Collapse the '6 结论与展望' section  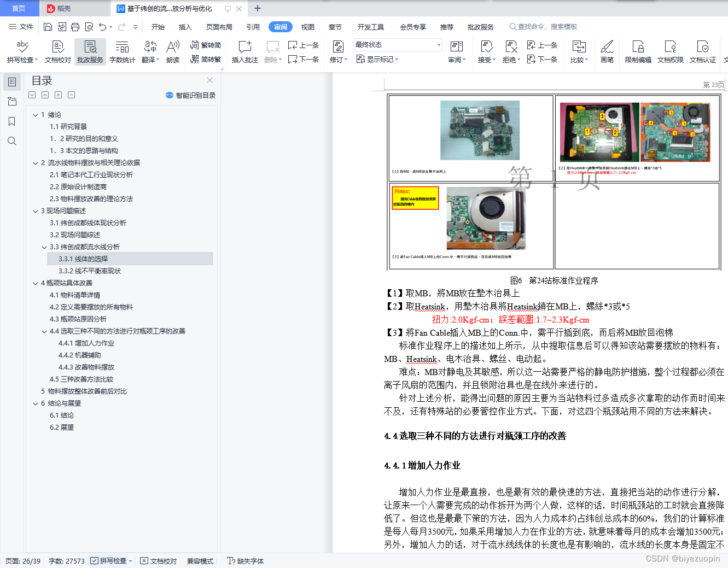[x=36, y=403]
